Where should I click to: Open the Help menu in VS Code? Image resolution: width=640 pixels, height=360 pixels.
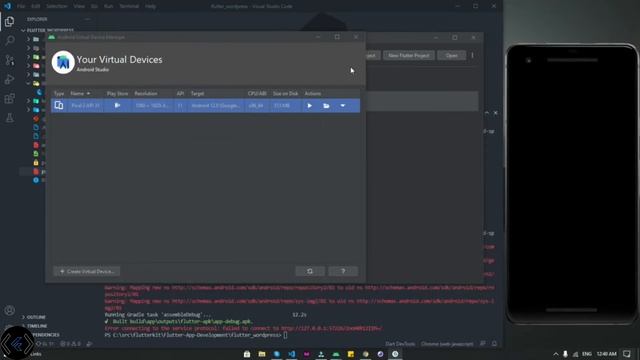click(x=150, y=6)
